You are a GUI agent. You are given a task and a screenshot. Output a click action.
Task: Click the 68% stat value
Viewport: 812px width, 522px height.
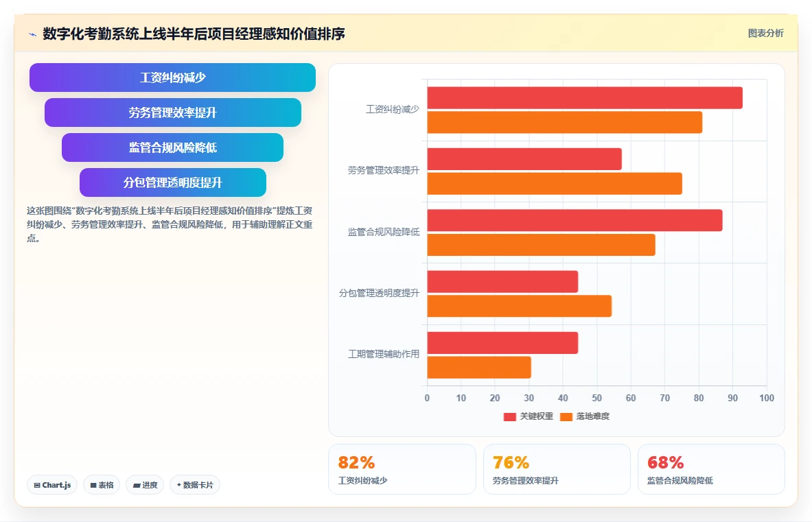point(665,462)
